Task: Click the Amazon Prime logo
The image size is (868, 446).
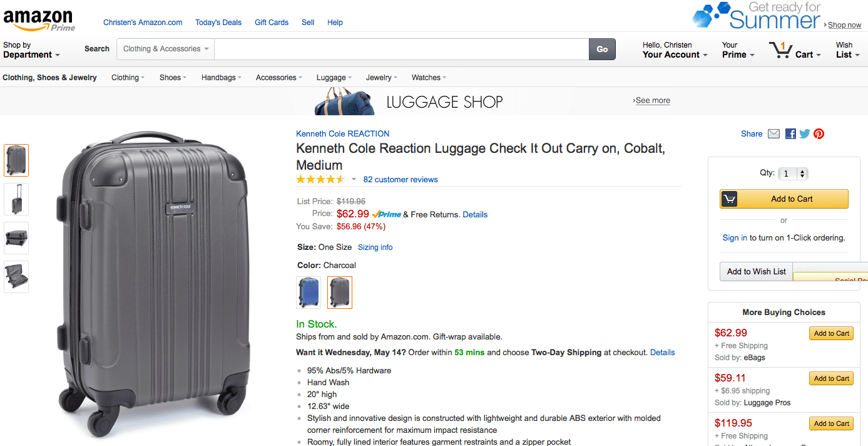Action: [x=39, y=19]
